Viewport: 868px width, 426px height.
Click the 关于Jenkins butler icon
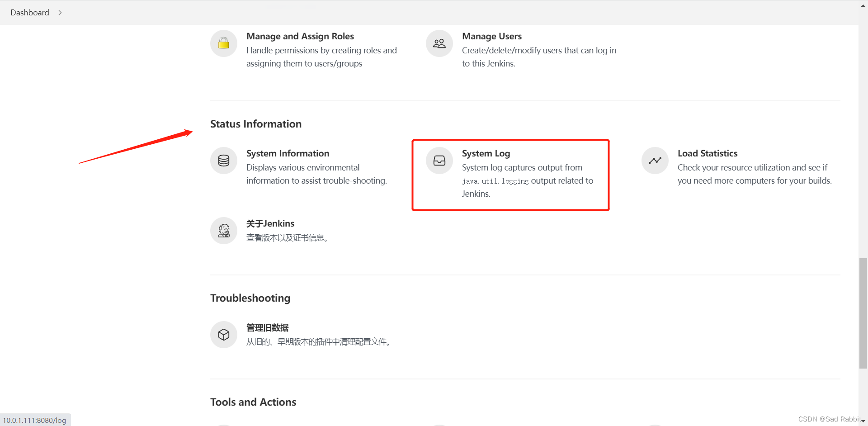click(x=224, y=231)
